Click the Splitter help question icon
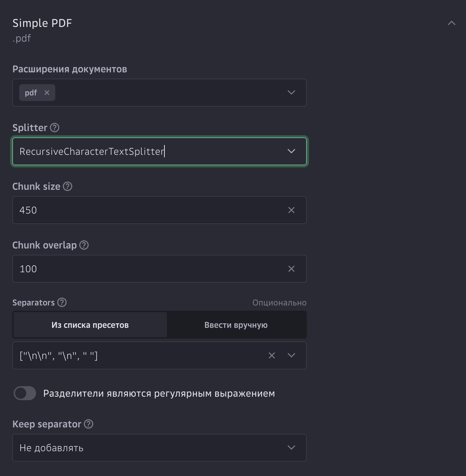This screenshot has height=476, width=466. (x=55, y=128)
